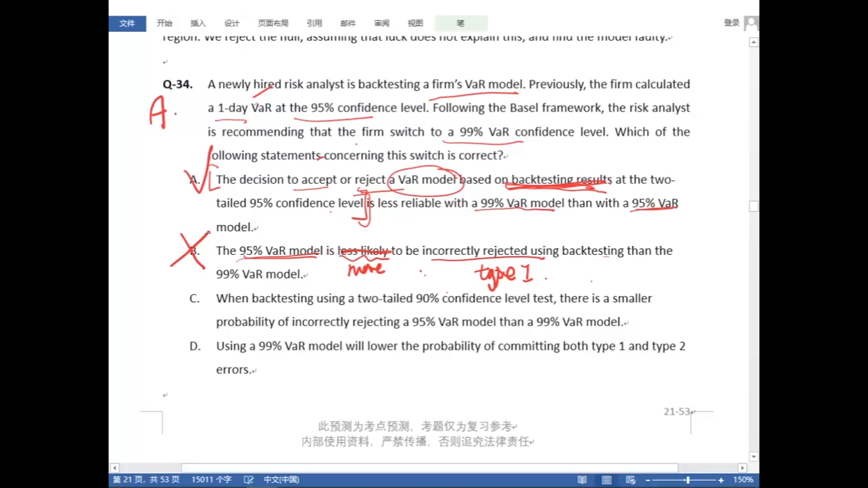868x488 pixels.
Task: Select the 设计 (Design) ribbon tab
Action: pyautogui.click(x=232, y=24)
